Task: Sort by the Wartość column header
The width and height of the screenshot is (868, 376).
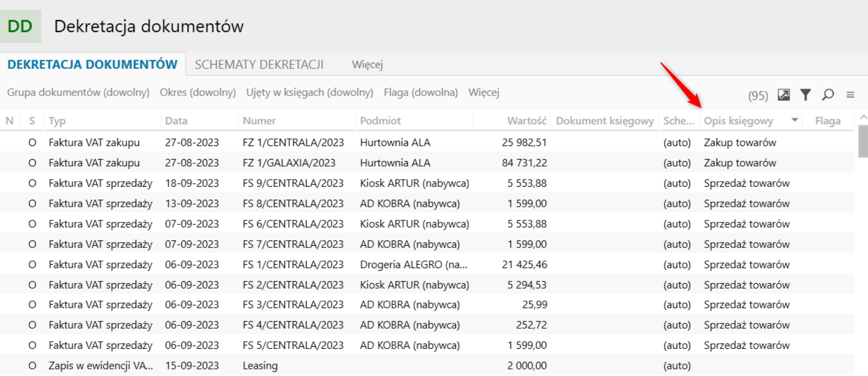Action: tap(526, 121)
